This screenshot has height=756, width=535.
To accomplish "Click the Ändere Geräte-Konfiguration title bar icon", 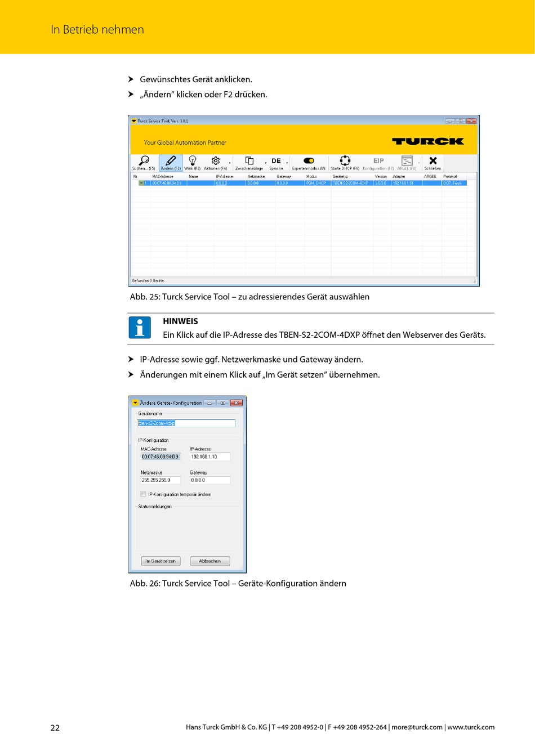I will [135, 403].
